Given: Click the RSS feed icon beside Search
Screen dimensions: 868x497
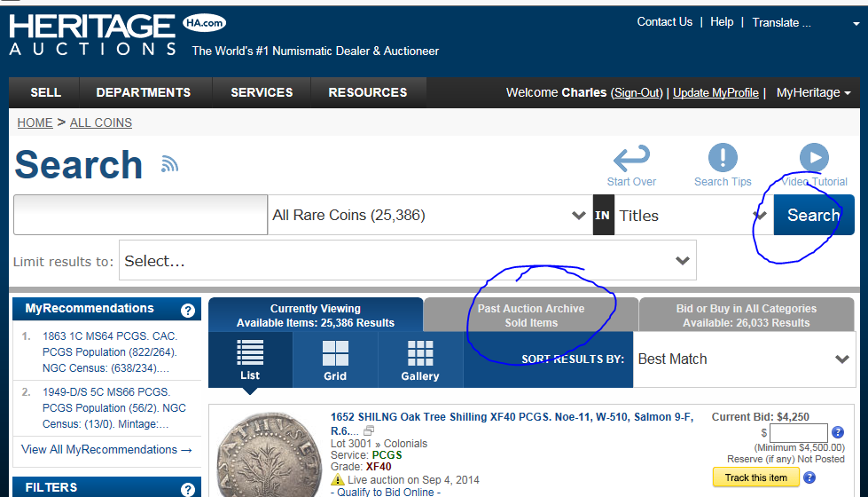Looking at the screenshot, I should (x=170, y=164).
